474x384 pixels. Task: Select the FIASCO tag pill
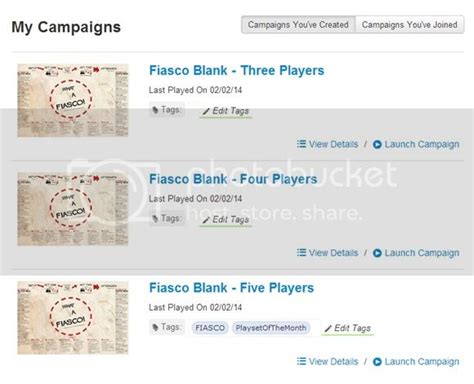(x=210, y=328)
